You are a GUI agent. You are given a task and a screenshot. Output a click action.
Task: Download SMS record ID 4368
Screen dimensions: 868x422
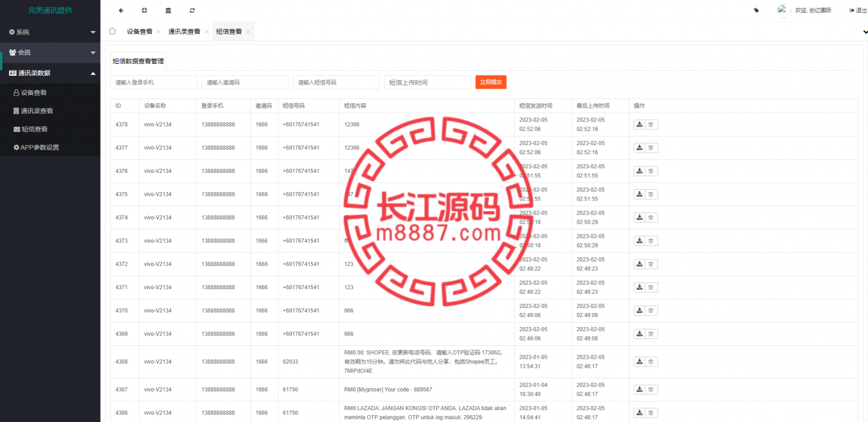click(x=640, y=362)
